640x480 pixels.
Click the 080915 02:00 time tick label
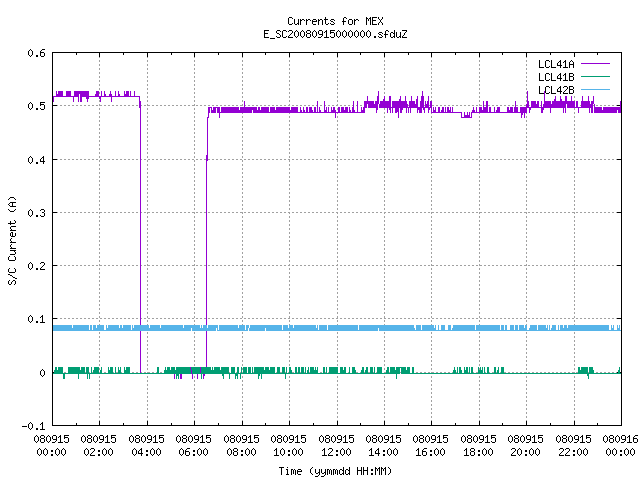pyautogui.click(x=98, y=446)
